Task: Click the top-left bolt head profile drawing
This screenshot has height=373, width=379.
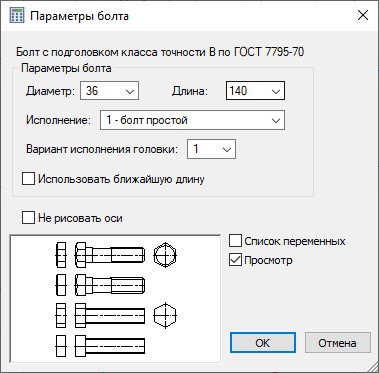Action: 61,255
